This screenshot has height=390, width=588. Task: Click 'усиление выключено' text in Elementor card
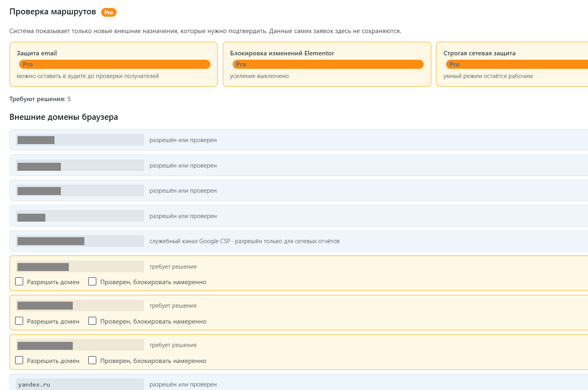coord(259,76)
